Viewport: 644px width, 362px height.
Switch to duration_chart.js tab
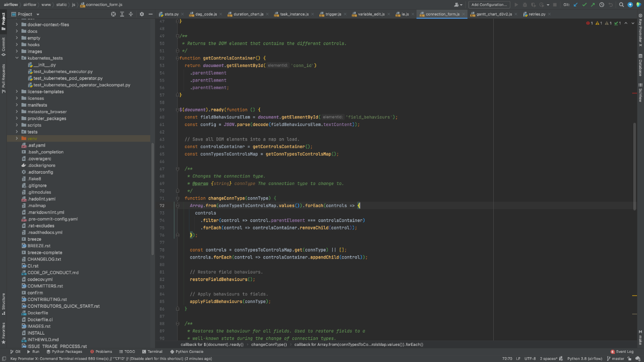click(x=248, y=14)
